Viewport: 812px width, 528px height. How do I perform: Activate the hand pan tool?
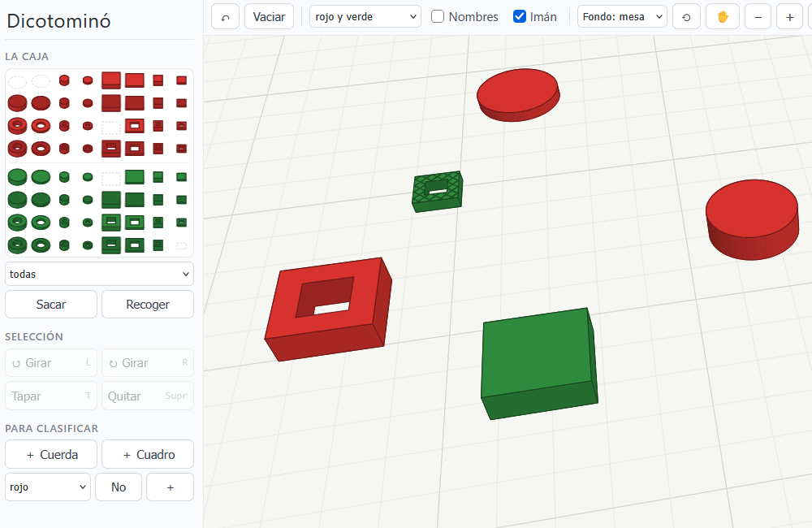(723, 16)
